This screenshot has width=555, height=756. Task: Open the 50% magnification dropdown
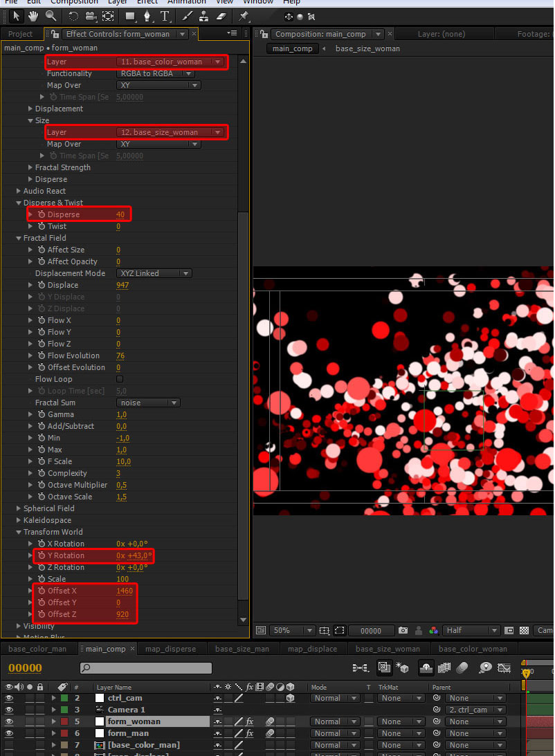click(292, 630)
